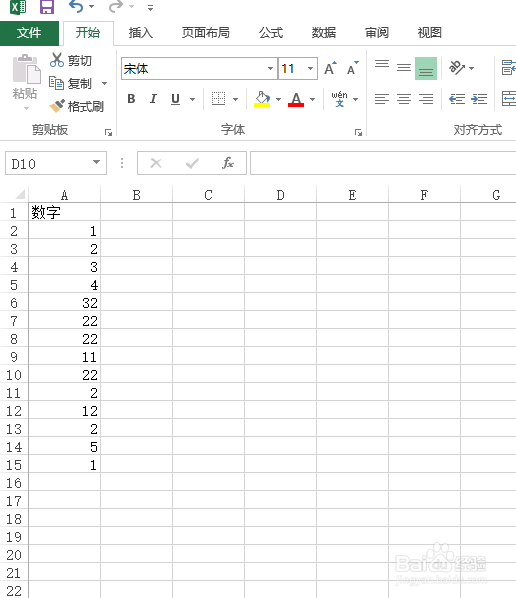Click the Redo arrow icon
Screen dimensions: 516x598
coord(116,6)
